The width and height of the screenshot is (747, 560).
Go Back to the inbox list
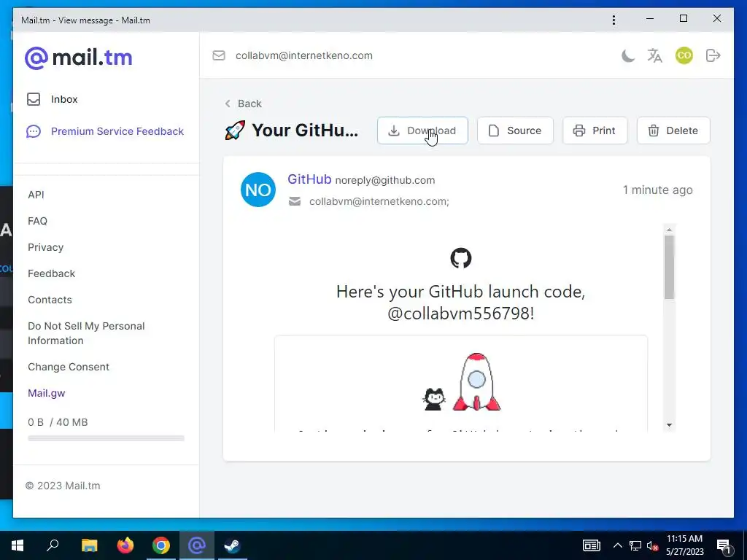[244, 104]
